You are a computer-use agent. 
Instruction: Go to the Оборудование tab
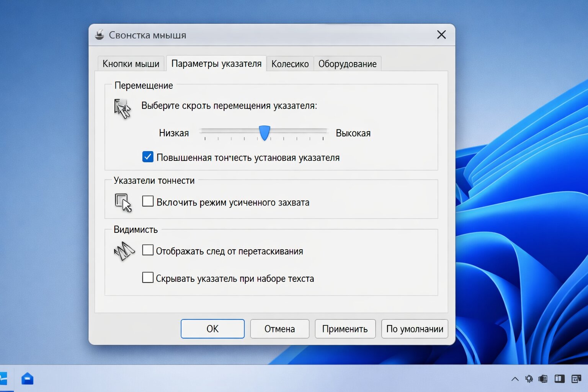click(347, 64)
